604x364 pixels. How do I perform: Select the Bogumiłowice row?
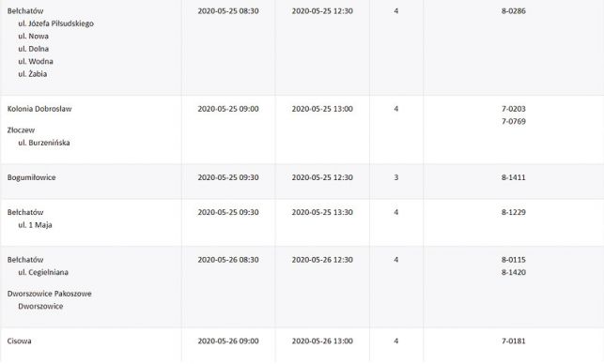(302, 182)
